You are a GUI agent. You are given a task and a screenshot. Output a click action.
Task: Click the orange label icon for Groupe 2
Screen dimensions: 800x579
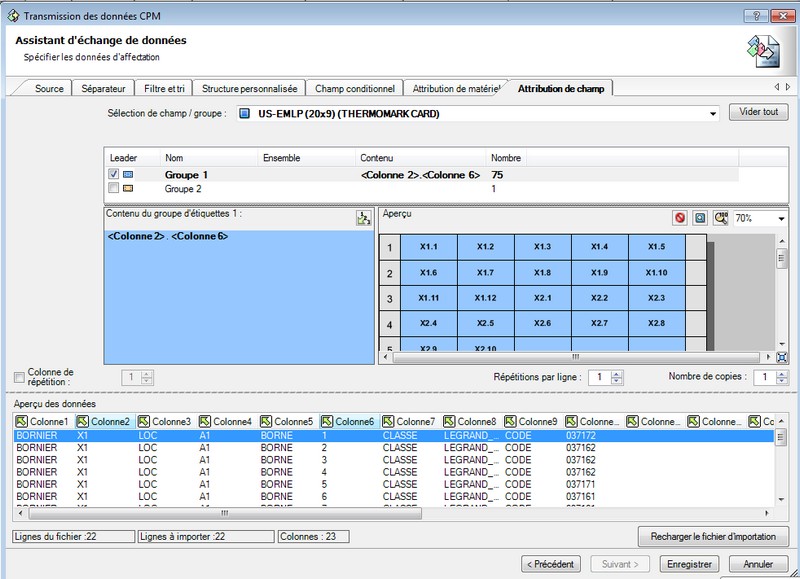pos(127,188)
